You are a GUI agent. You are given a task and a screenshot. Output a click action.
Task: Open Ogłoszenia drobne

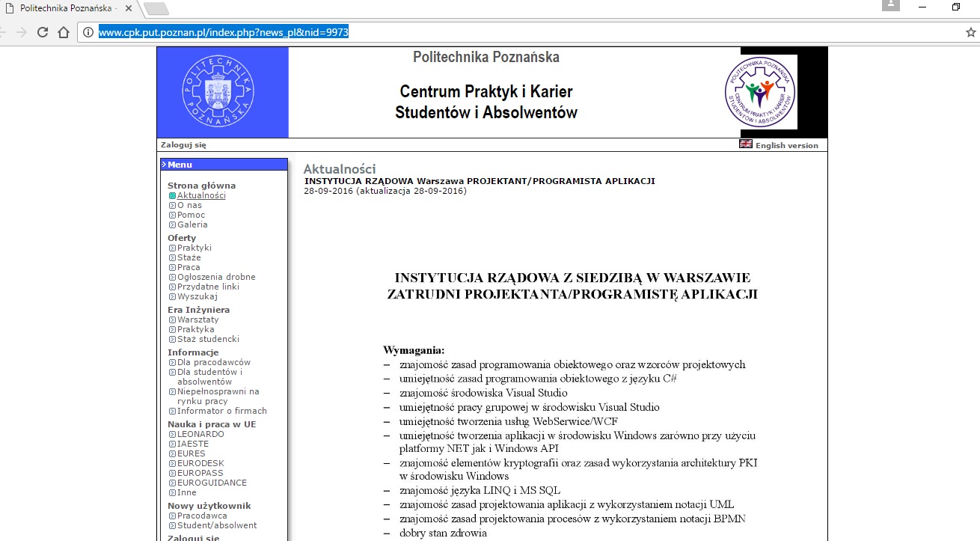pos(216,277)
